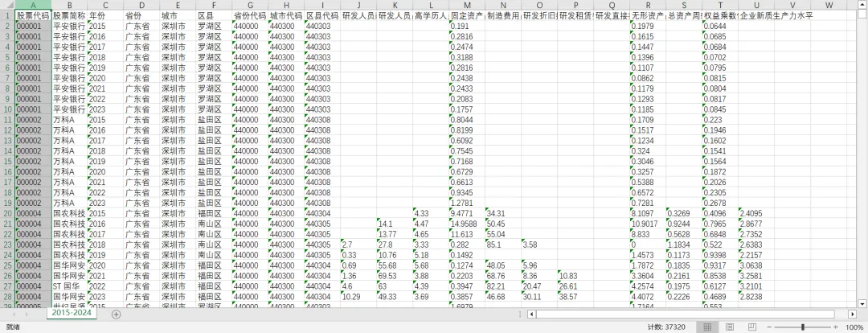
Task: Select cell with value 85.1
Action: pos(502,245)
